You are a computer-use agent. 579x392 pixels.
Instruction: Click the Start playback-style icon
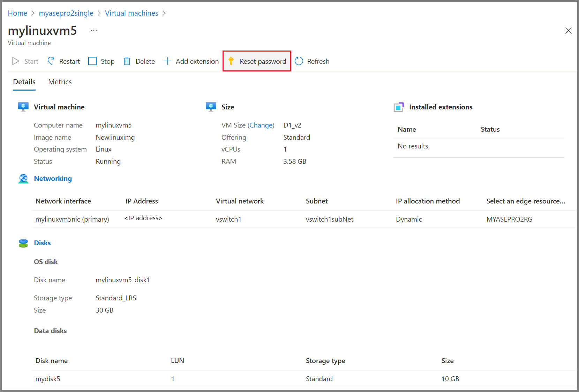point(15,61)
